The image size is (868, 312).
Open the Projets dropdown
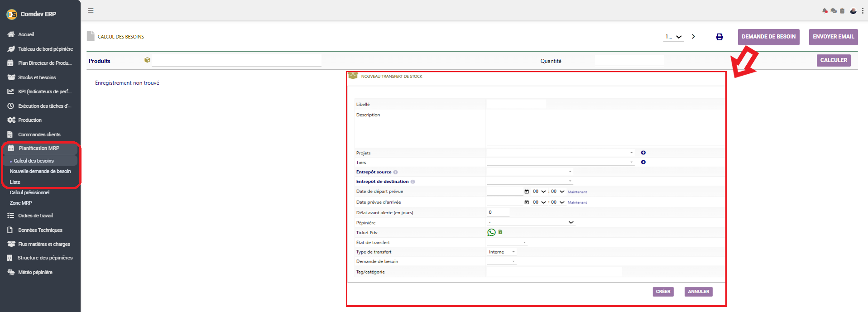(x=561, y=153)
